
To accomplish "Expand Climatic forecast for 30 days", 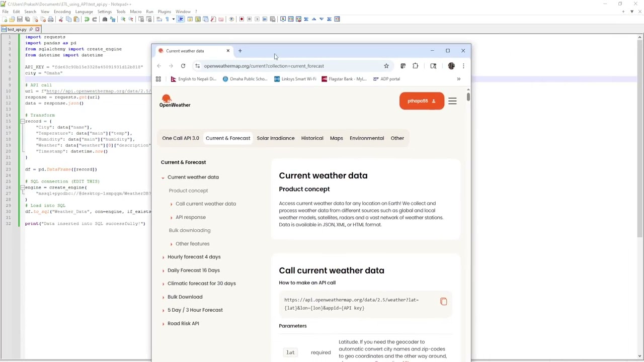I will point(163,284).
